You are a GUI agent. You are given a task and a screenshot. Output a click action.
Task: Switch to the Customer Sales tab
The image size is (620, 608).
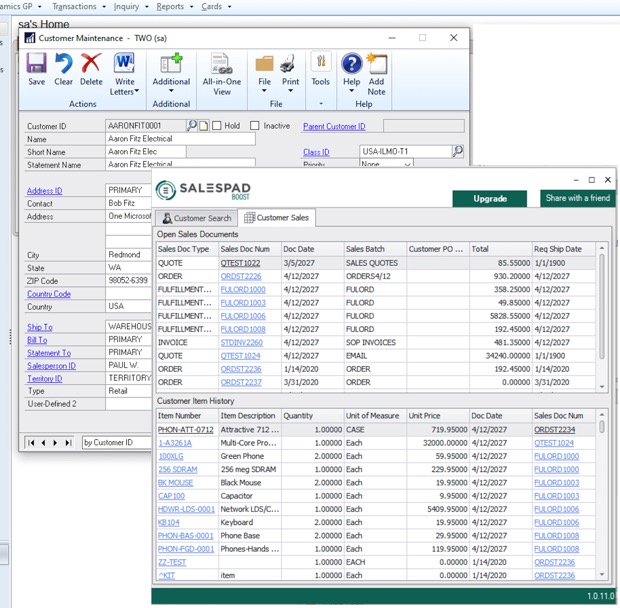pos(276,217)
